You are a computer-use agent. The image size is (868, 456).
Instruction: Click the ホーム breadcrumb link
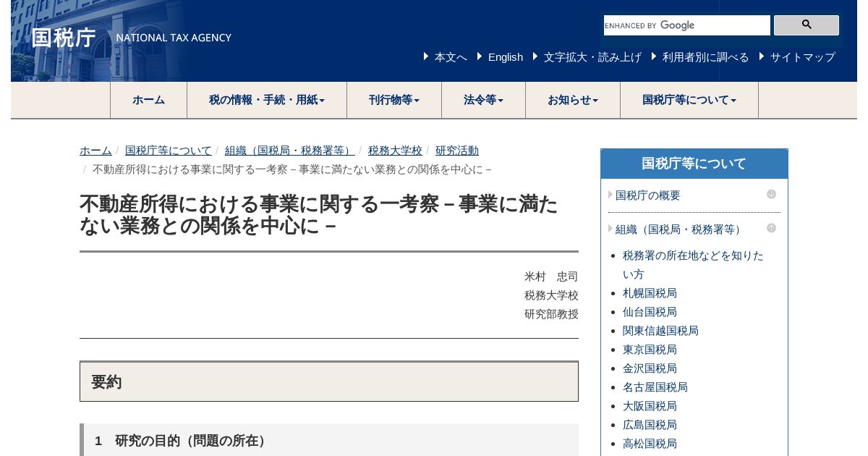point(95,151)
